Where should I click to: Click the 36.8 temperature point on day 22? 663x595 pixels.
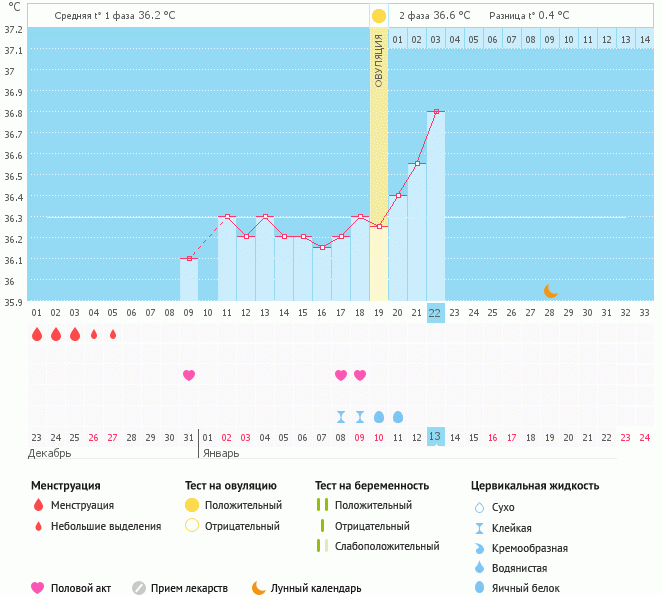(x=436, y=112)
